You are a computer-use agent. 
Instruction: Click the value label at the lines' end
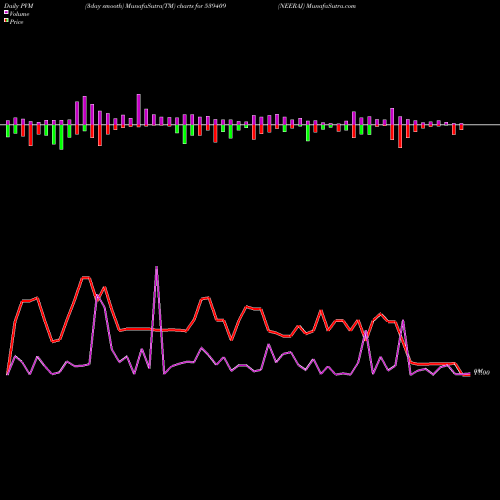tap(482, 372)
